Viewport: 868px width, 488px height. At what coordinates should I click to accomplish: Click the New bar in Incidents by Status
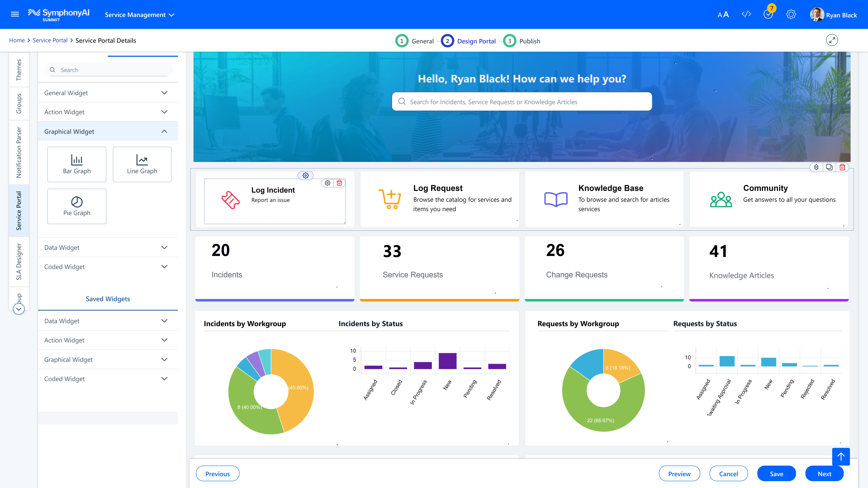pyautogui.click(x=447, y=361)
